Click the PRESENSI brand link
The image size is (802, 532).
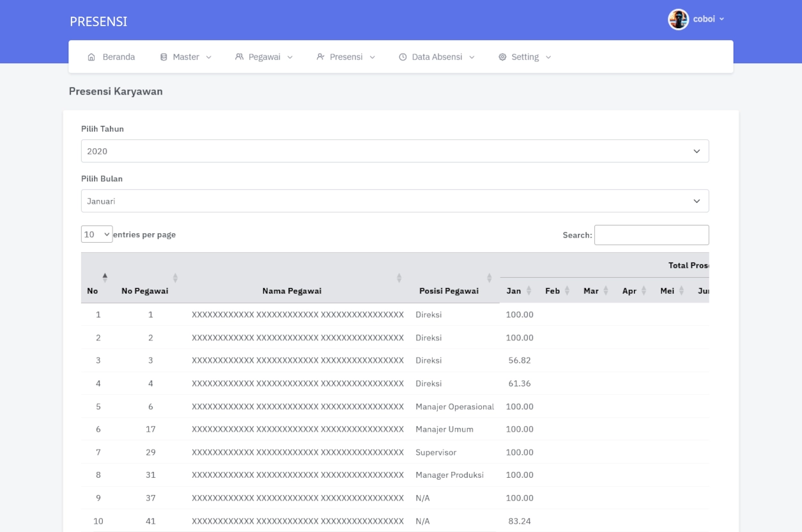(98, 22)
